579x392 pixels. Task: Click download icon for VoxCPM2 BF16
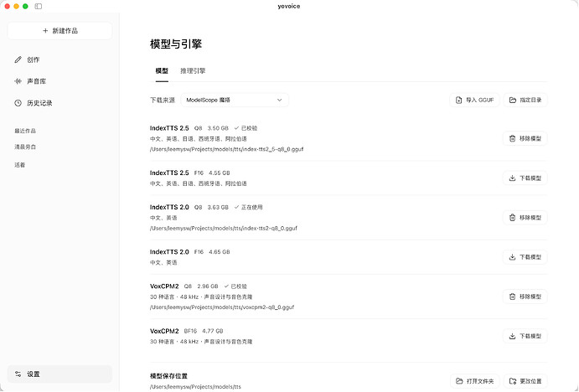(x=512, y=336)
